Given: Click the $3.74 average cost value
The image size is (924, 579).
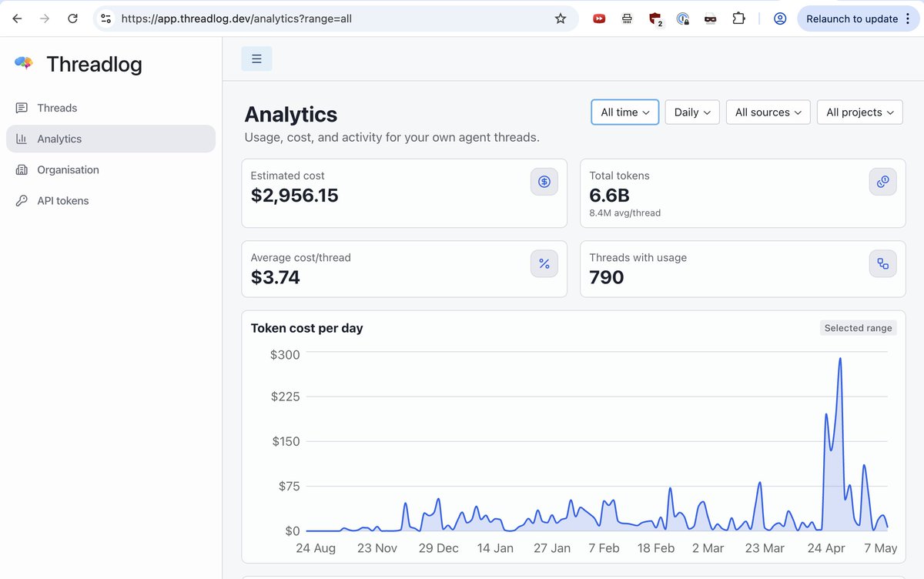Looking at the screenshot, I should (x=276, y=277).
